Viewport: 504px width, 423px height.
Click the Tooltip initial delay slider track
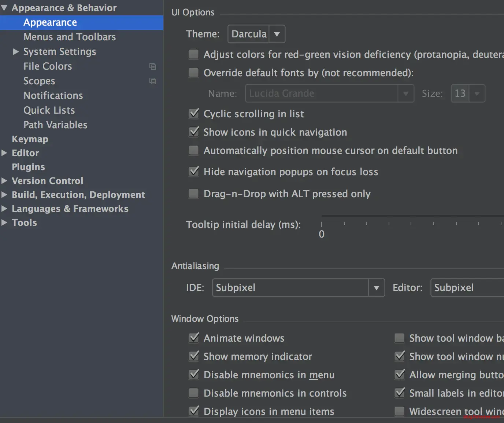(x=410, y=216)
